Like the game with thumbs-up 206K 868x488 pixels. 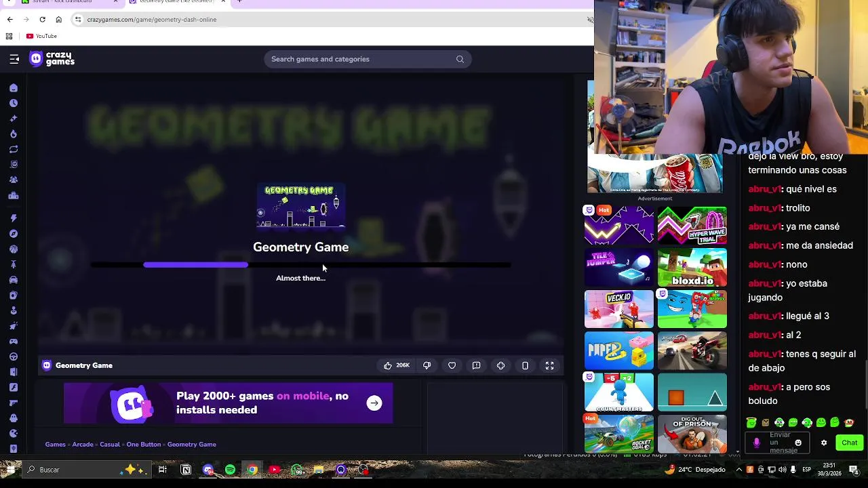(397, 365)
